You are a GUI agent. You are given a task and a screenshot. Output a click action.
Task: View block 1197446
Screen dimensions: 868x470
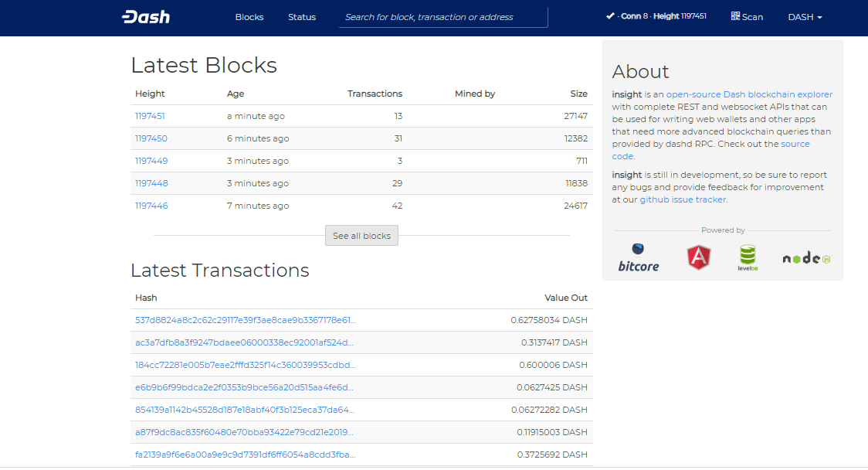point(151,206)
